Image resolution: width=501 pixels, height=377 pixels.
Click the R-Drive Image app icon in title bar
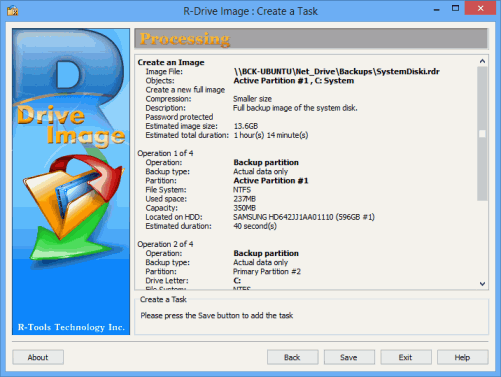pos(13,11)
